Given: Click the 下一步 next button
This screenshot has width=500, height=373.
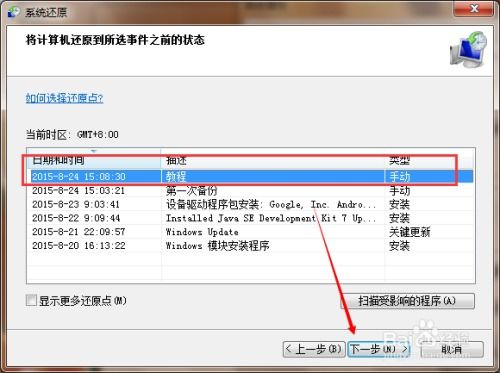Looking at the screenshot, I should click(379, 349).
